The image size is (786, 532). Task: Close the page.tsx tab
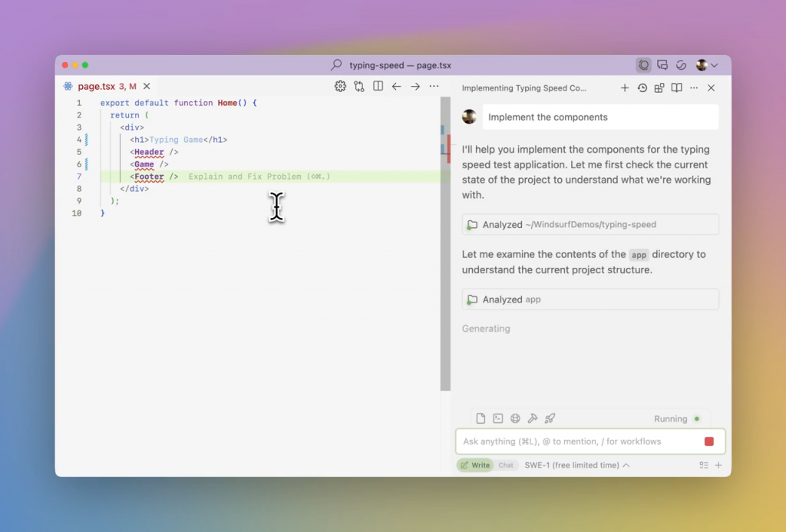(147, 86)
